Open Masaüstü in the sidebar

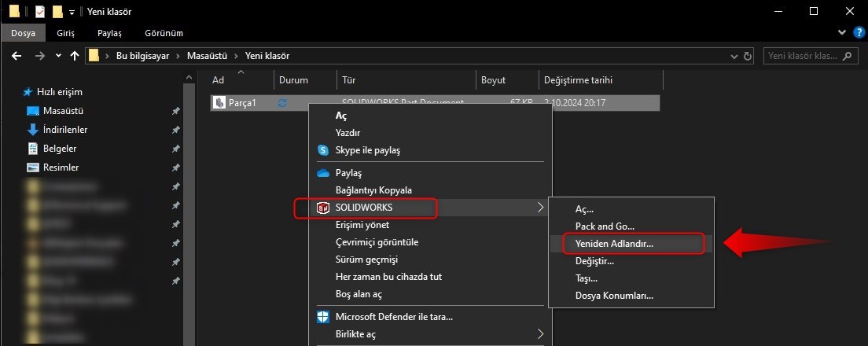63,111
